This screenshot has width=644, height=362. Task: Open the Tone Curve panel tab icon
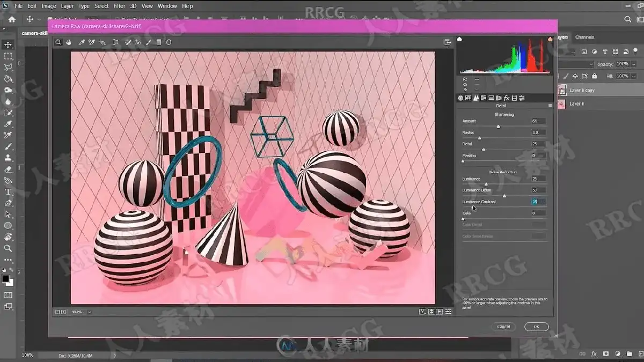click(468, 98)
